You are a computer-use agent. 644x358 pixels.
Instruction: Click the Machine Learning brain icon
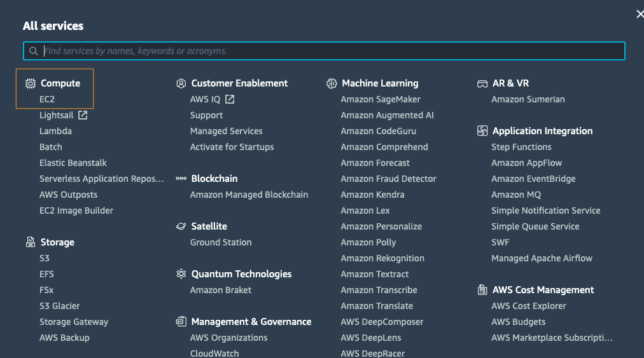[332, 83]
